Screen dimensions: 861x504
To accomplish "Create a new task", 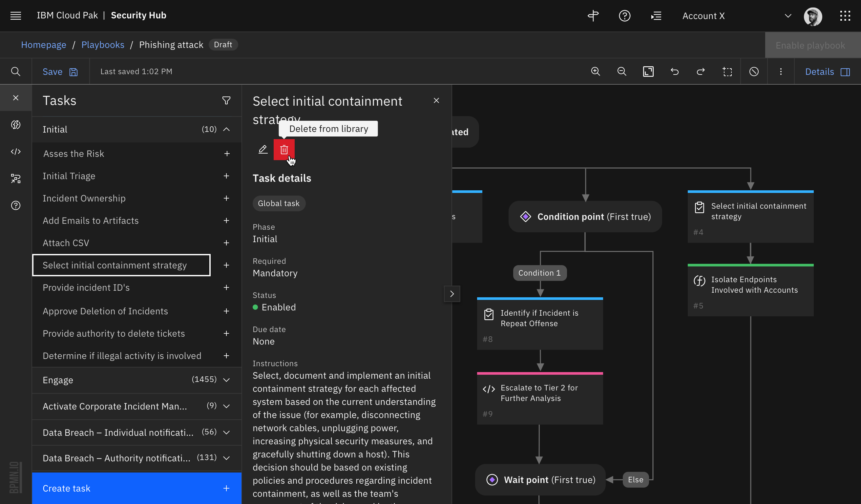I will (x=136, y=488).
